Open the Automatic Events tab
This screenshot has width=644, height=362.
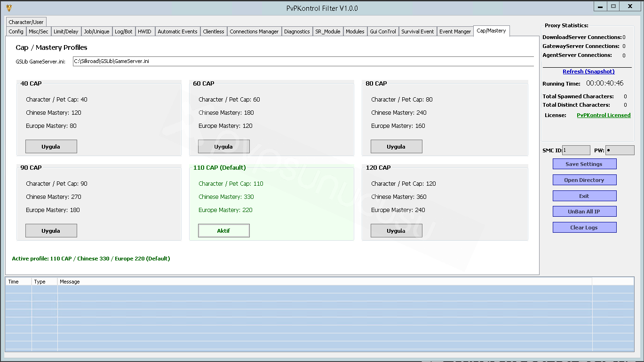click(177, 31)
